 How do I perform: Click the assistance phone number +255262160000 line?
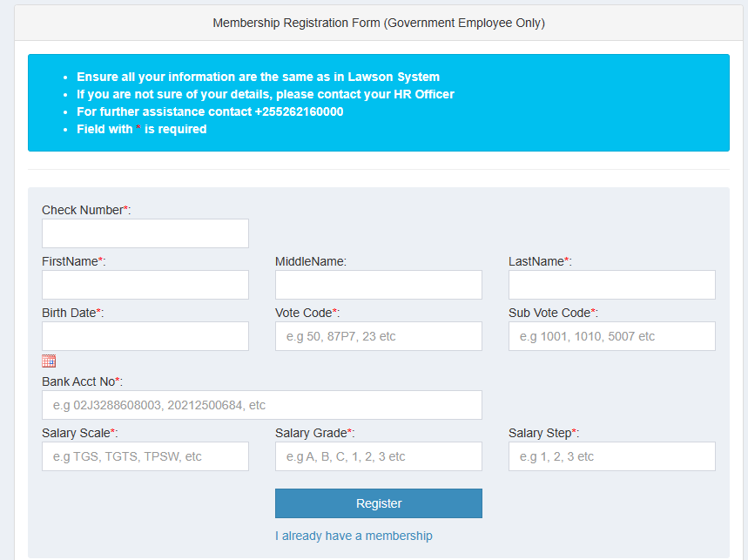[210, 111]
